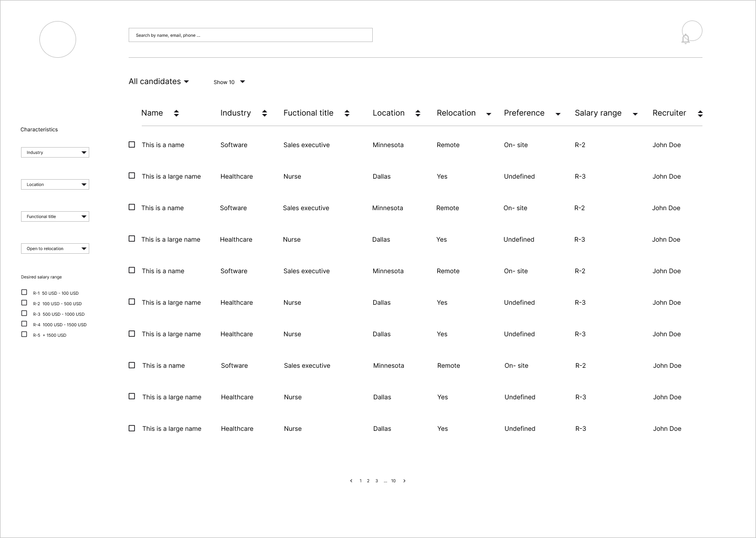This screenshot has width=756, height=538.
Task: Go to page 2
Action: pos(368,481)
